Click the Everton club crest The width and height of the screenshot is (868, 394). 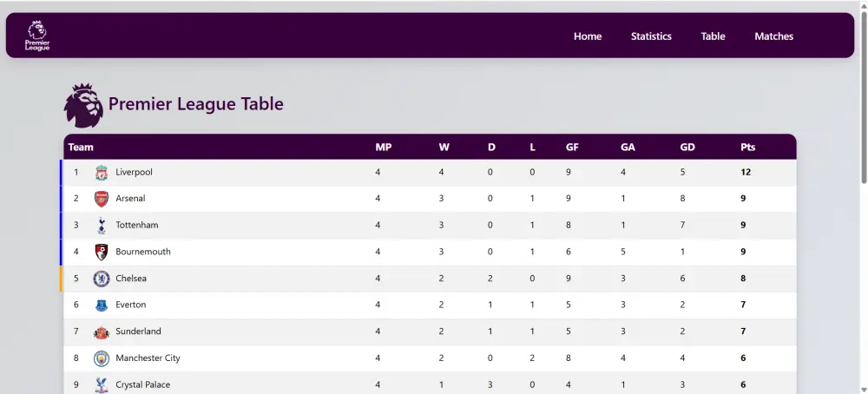click(102, 305)
